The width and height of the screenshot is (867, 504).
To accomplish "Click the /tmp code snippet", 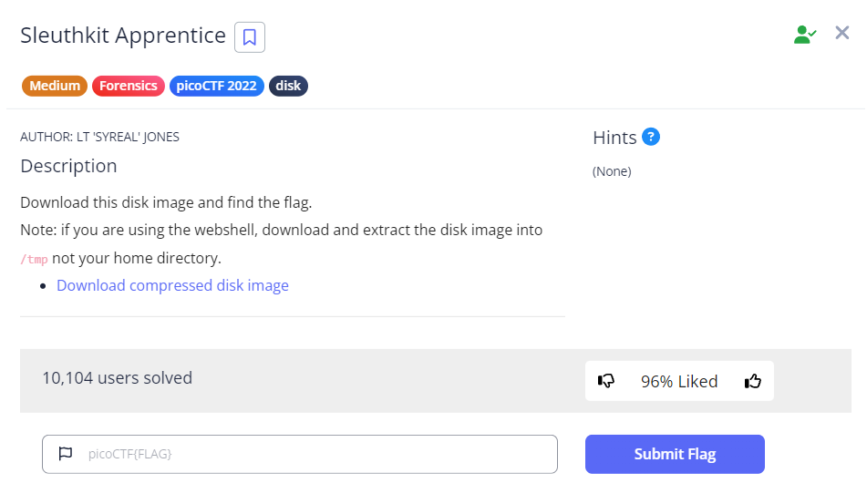I will coord(34,260).
